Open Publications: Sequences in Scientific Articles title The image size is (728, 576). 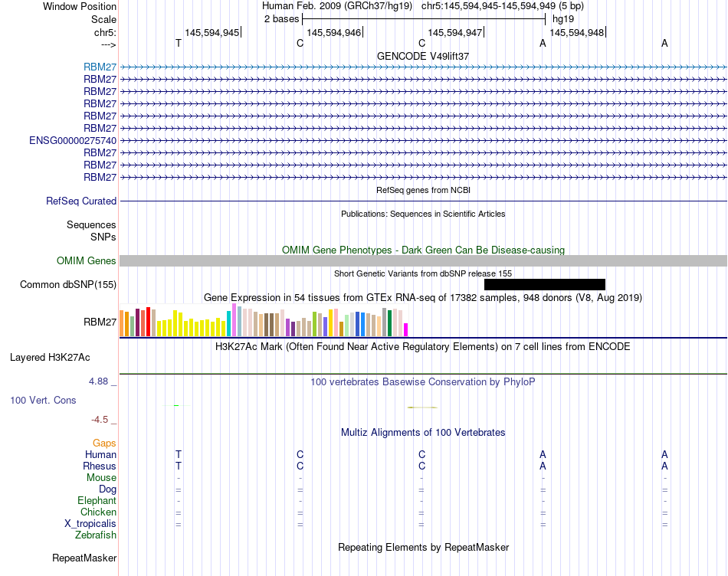[423, 214]
